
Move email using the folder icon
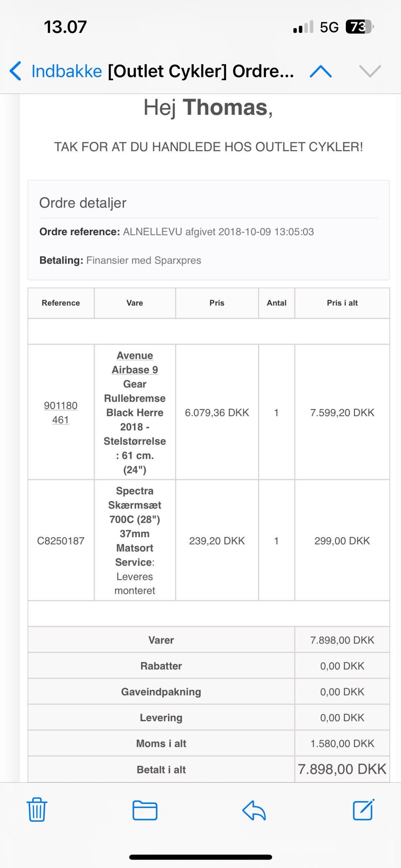pos(145,810)
